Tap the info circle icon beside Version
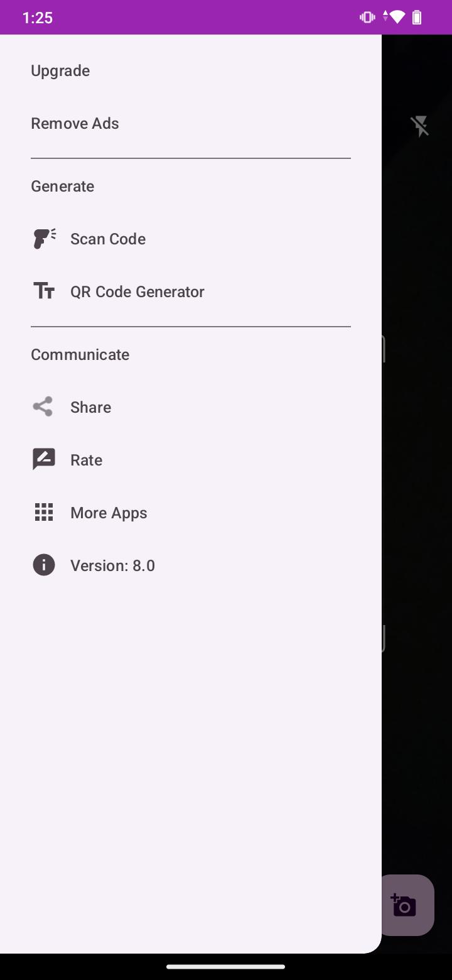The image size is (452, 980). (x=44, y=565)
